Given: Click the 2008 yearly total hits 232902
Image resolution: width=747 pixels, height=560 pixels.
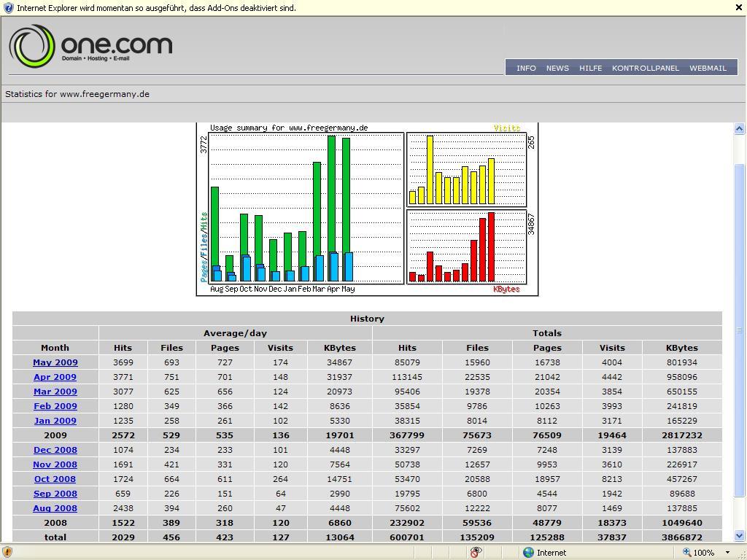Looking at the screenshot, I should tap(407, 523).
